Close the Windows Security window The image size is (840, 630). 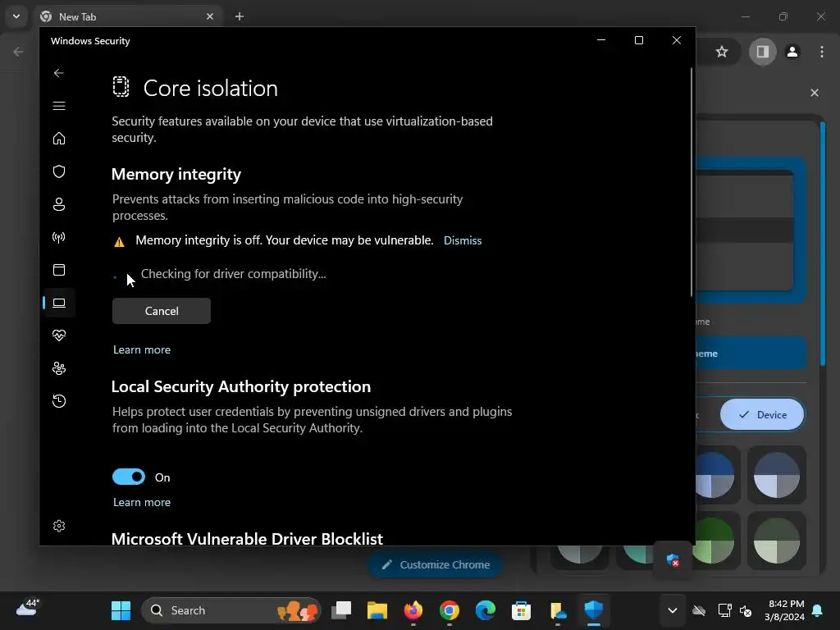coord(677,41)
